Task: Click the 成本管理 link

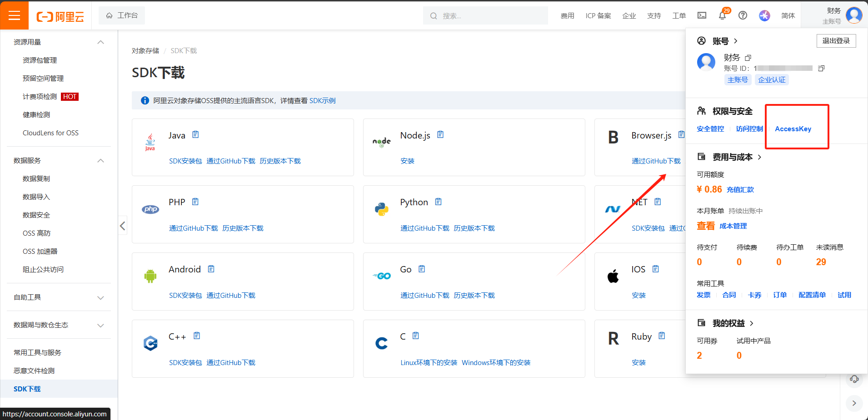Action: tap(733, 226)
